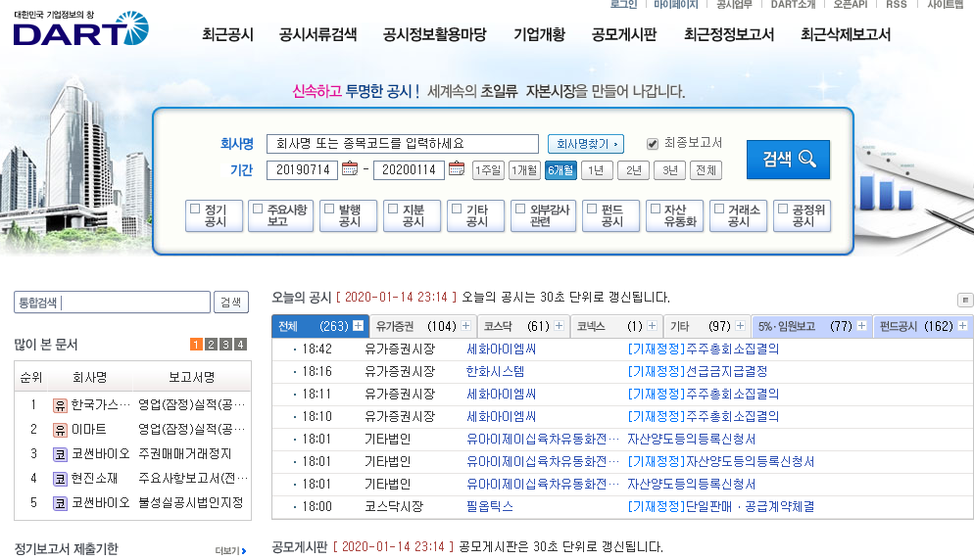Select the 1개월 period button
The height and width of the screenshot is (560, 974).
pyautogui.click(x=524, y=170)
